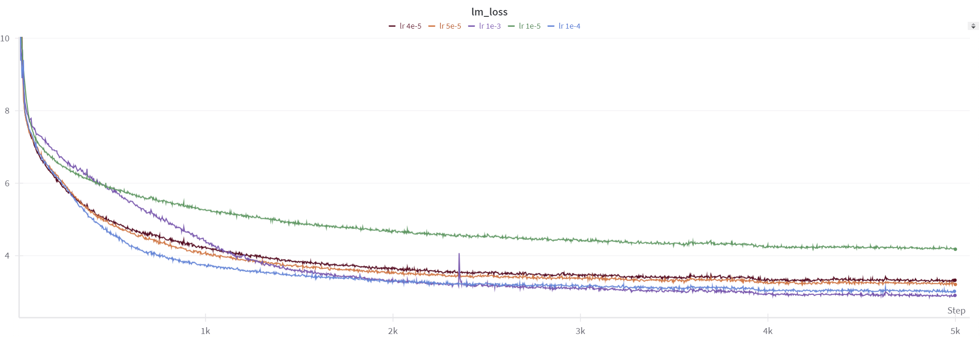Click the lr 4e-5 dark red end point
This screenshot has width=980, height=344.
pyautogui.click(x=955, y=280)
